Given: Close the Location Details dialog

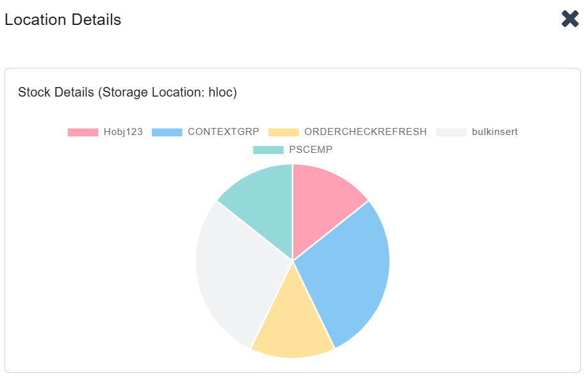Looking at the screenshot, I should click(569, 19).
